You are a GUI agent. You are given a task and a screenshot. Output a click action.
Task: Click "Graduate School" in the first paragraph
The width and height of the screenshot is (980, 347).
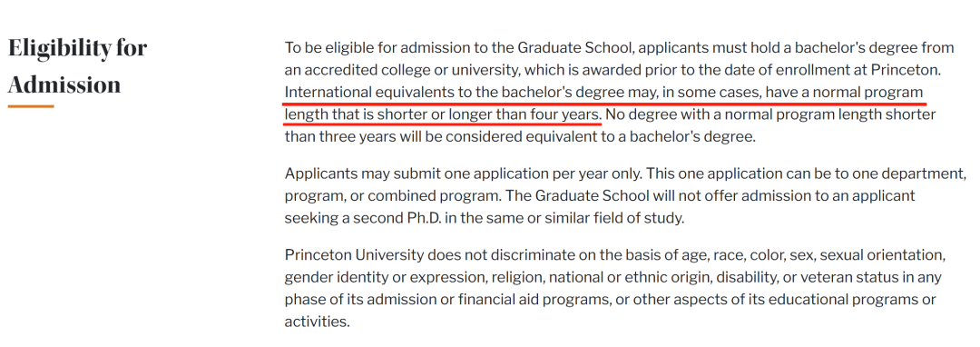coord(575,48)
